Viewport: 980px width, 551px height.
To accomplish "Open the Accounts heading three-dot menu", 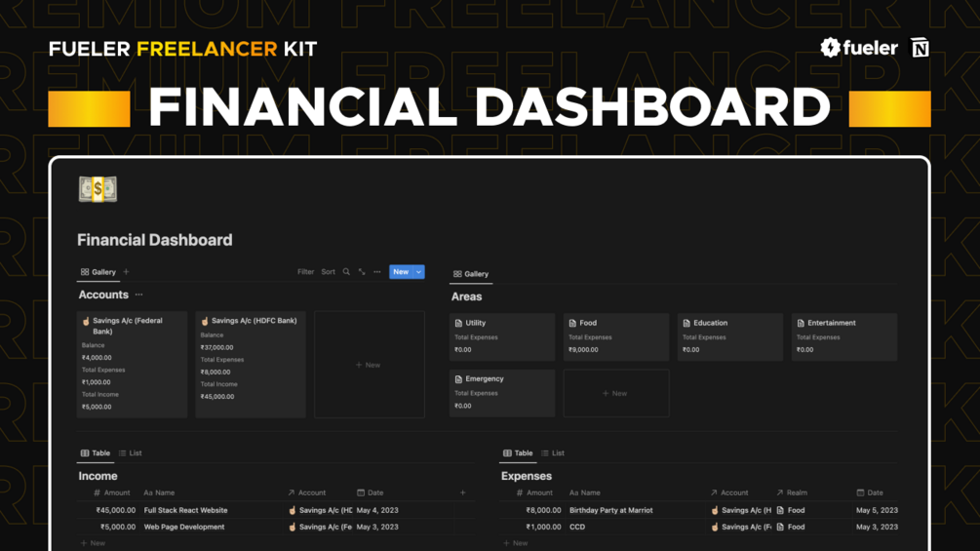I will tap(138, 295).
